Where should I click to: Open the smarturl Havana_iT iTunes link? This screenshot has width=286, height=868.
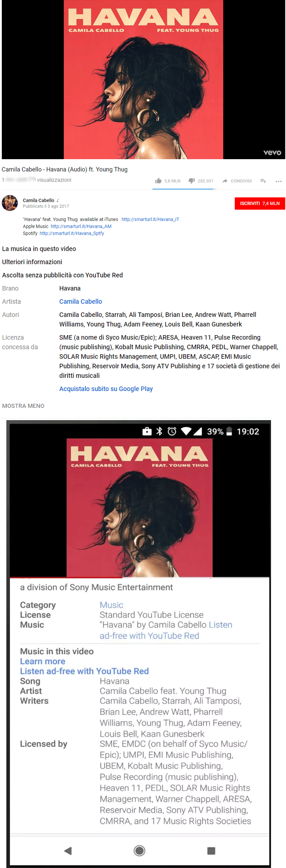click(150, 219)
